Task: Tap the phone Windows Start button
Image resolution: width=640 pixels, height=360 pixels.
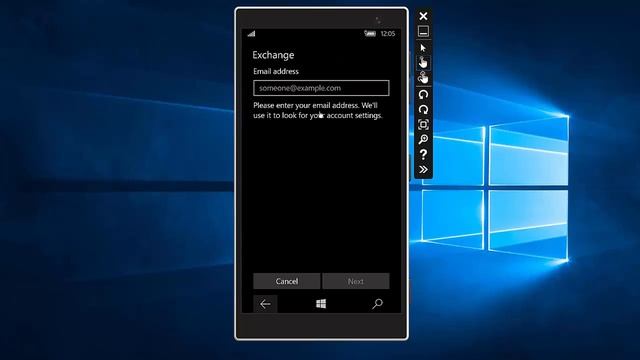Action: pos(321,304)
